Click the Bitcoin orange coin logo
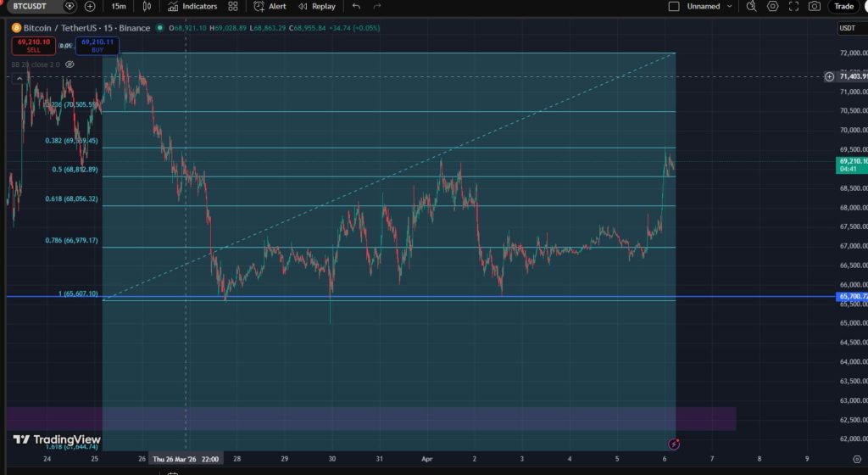868x475 pixels. pyautogui.click(x=17, y=28)
